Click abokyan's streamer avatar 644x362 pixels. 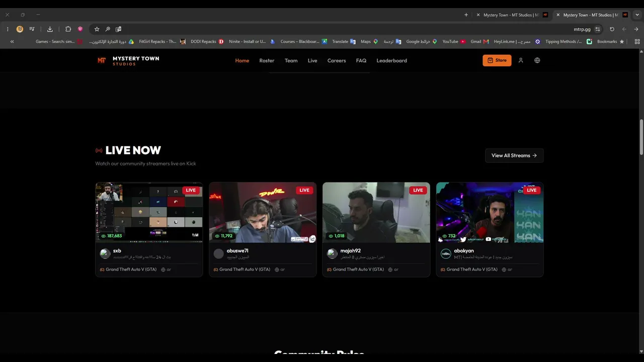(446, 253)
